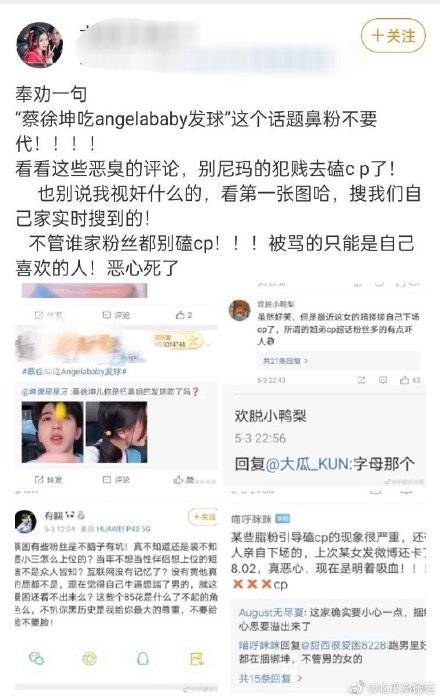Click the Moments share icon with aperture shape
This screenshot has height=699, width=440.
[x=90, y=658]
